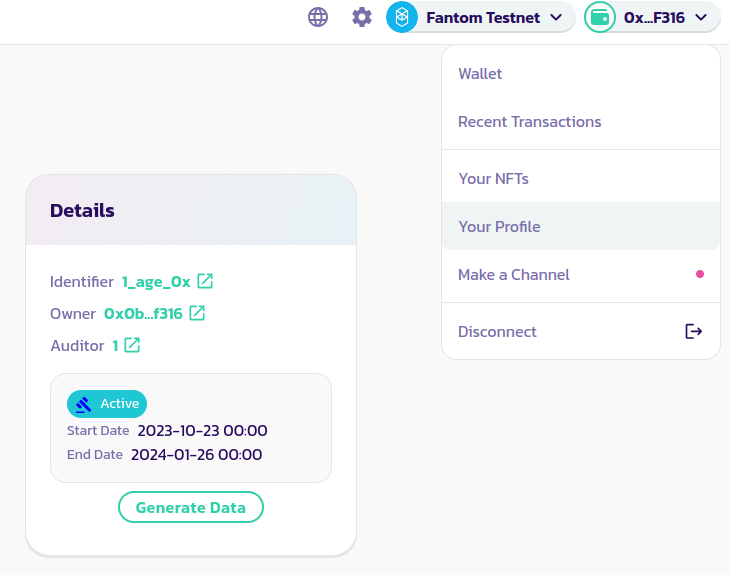
Task: Click the Active auction gavel icon
Action: pos(83,404)
